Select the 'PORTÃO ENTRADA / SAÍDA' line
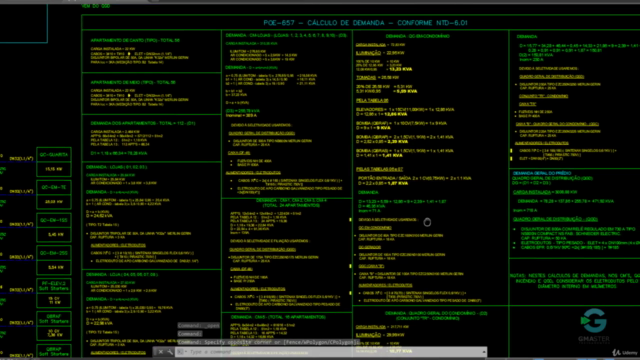 (415, 178)
